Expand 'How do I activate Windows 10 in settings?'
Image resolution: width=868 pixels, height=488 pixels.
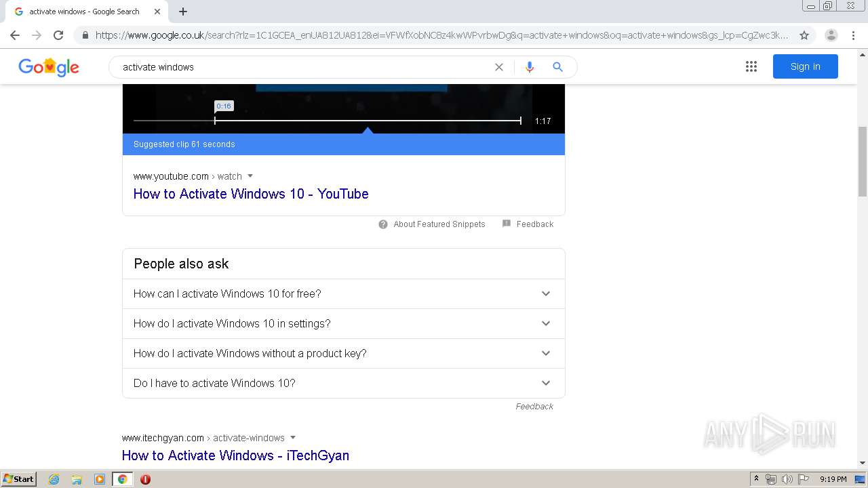point(344,323)
